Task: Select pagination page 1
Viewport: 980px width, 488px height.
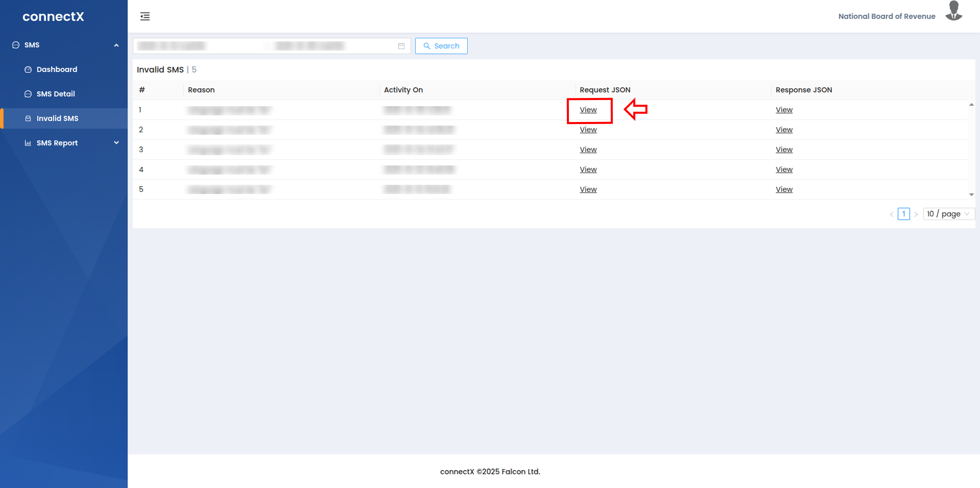Action: [903, 214]
